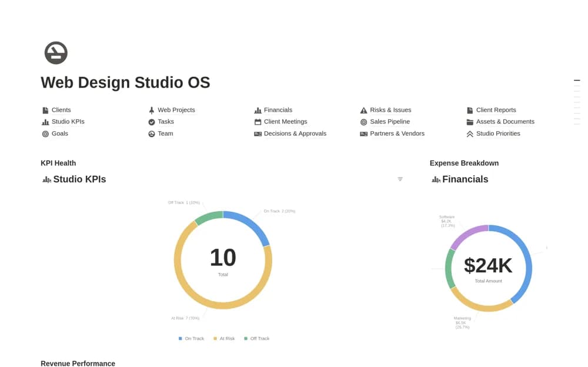The height and width of the screenshot is (367, 588).
Task: Open the Studio Priorities link
Action: pos(498,134)
